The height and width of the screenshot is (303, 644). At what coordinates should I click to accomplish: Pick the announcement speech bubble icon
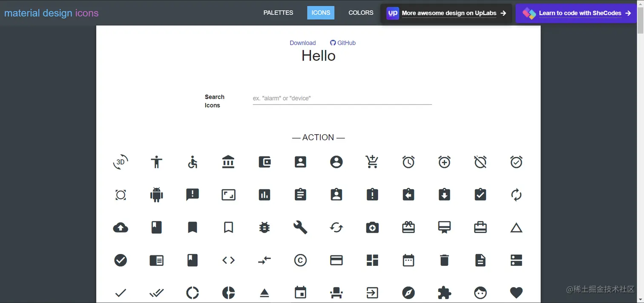[193, 195]
